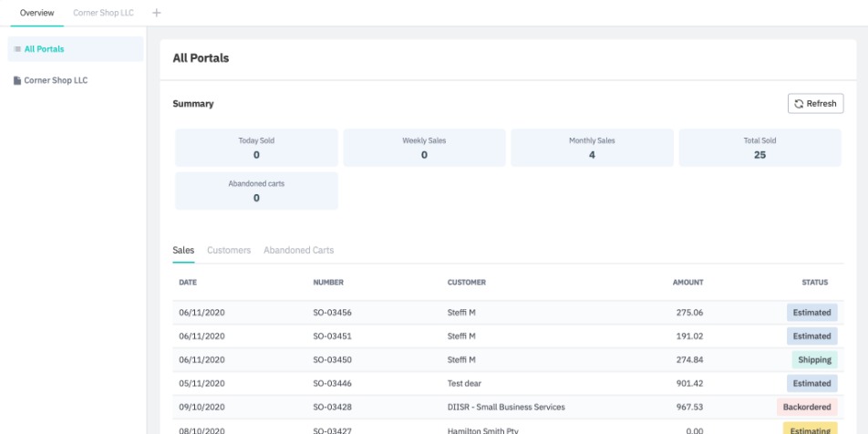Click the Monthly Sales summary card
Screen dimensions: 868x434
click(x=592, y=148)
